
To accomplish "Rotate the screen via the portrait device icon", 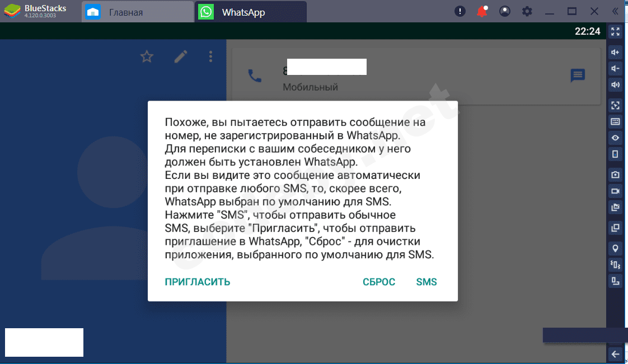I will click(x=615, y=154).
